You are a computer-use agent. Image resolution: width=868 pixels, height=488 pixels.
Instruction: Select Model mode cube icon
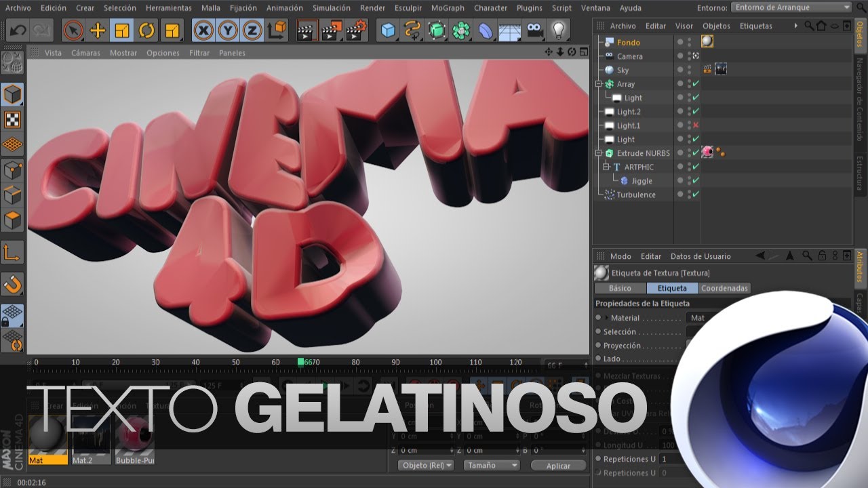[x=13, y=94]
